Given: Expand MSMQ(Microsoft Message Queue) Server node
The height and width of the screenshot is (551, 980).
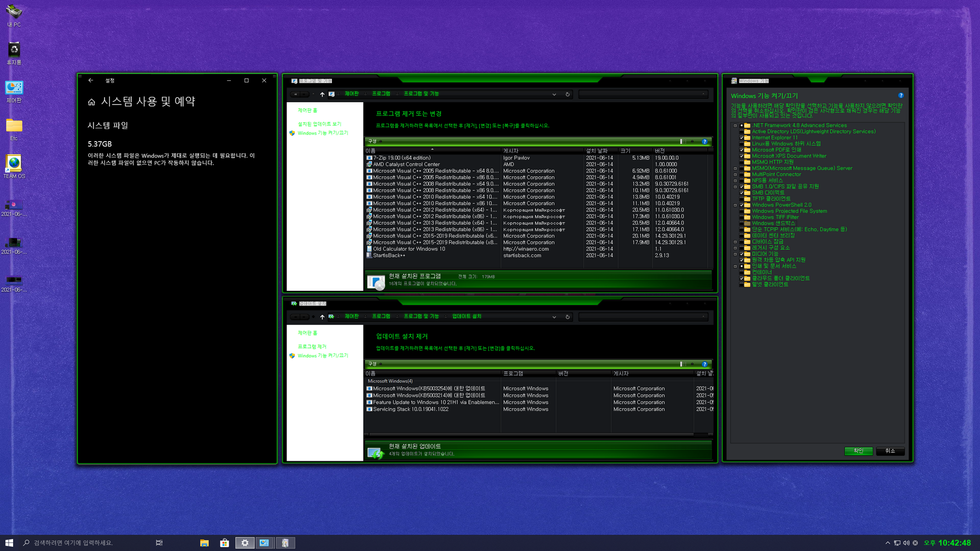Looking at the screenshot, I should tap(735, 168).
